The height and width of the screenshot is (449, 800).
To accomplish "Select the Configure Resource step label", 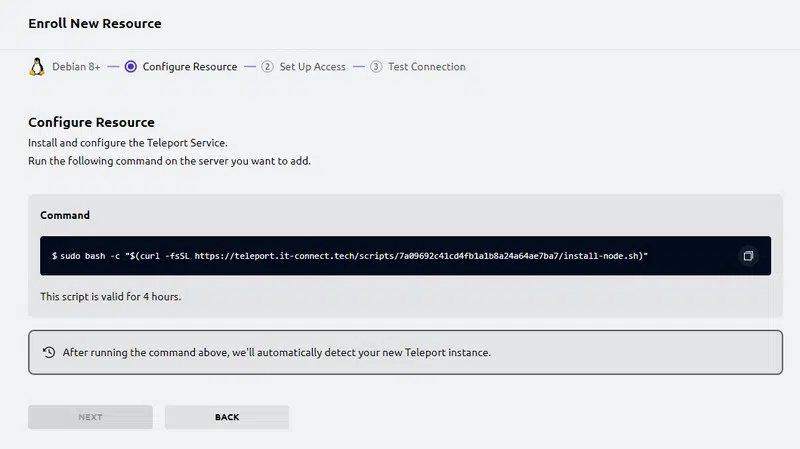I will click(190, 67).
